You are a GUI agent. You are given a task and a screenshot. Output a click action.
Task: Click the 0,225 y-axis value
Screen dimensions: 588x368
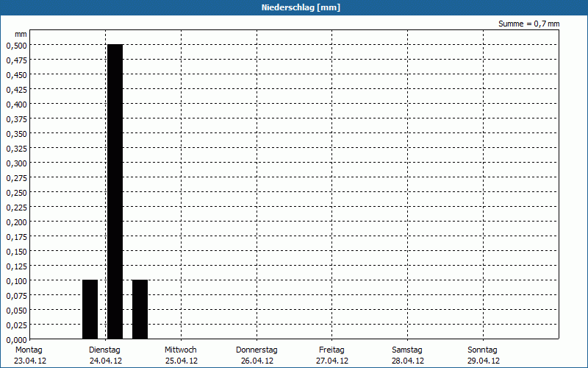click(x=16, y=208)
